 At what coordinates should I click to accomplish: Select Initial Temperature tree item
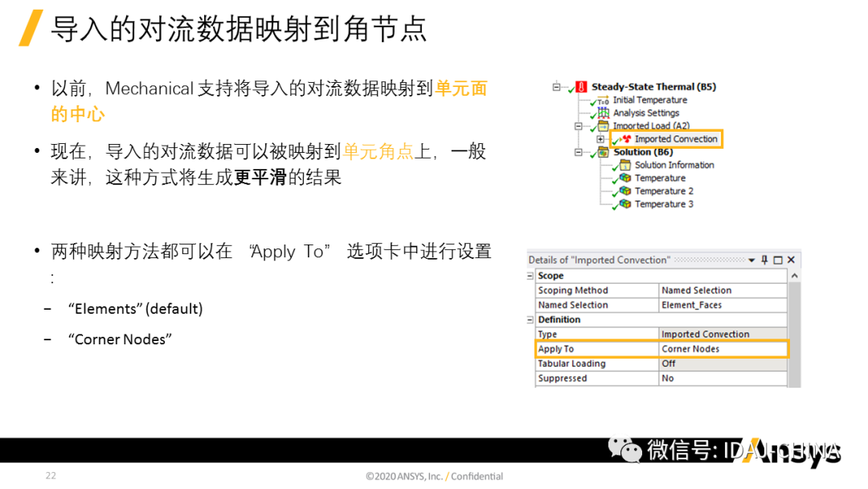coord(650,101)
